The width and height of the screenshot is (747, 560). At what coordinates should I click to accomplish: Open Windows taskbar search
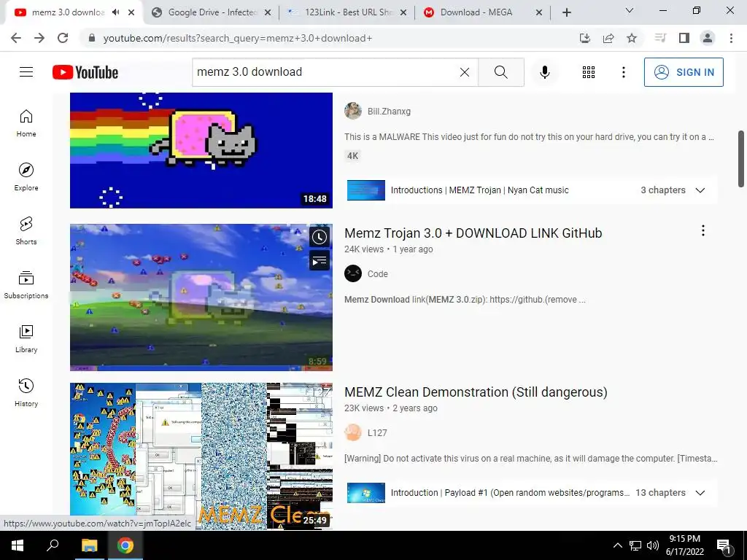click(x=53, y=545)
